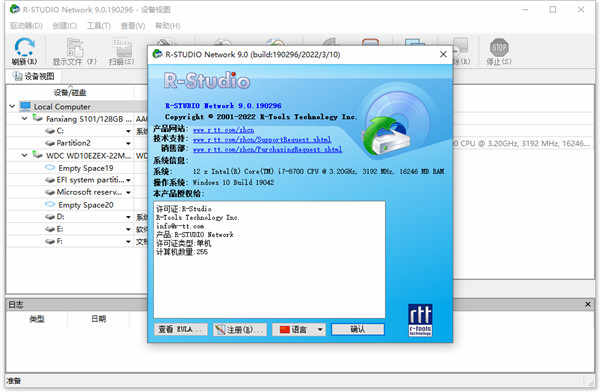Click the Partition2 drive icon
The width and height of the screenshot is (600, 392).
coord(50,143)
